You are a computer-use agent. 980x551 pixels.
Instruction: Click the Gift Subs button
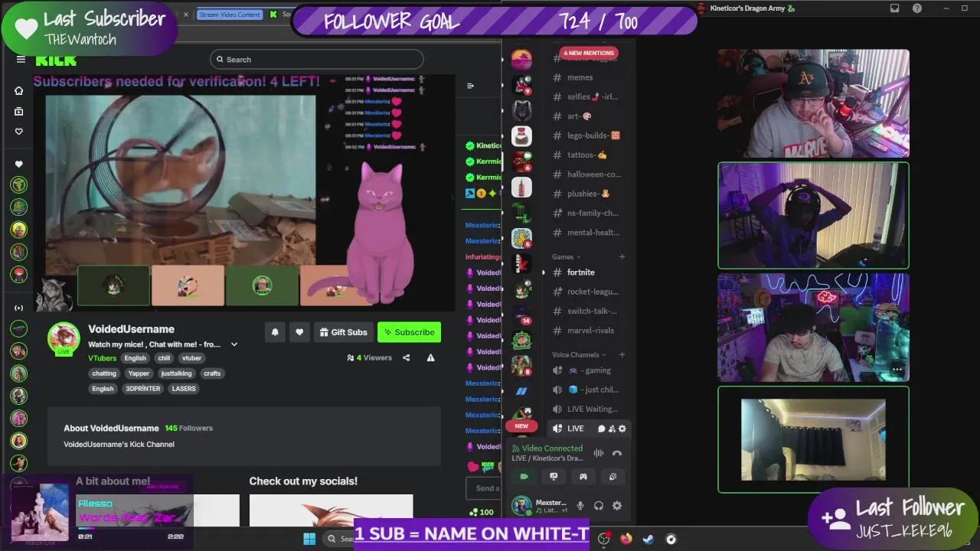[342, 332]
